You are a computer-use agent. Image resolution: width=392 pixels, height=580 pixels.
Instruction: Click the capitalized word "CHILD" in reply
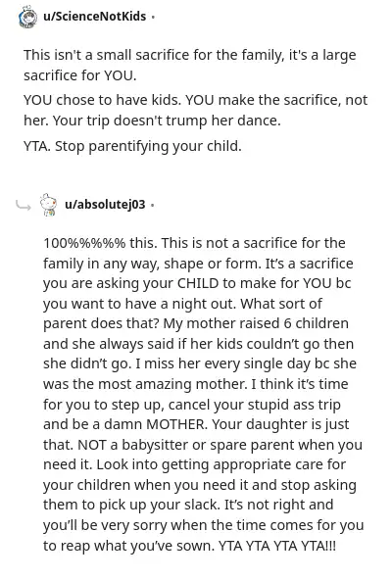pyautogui.click(x=198, y=284)
